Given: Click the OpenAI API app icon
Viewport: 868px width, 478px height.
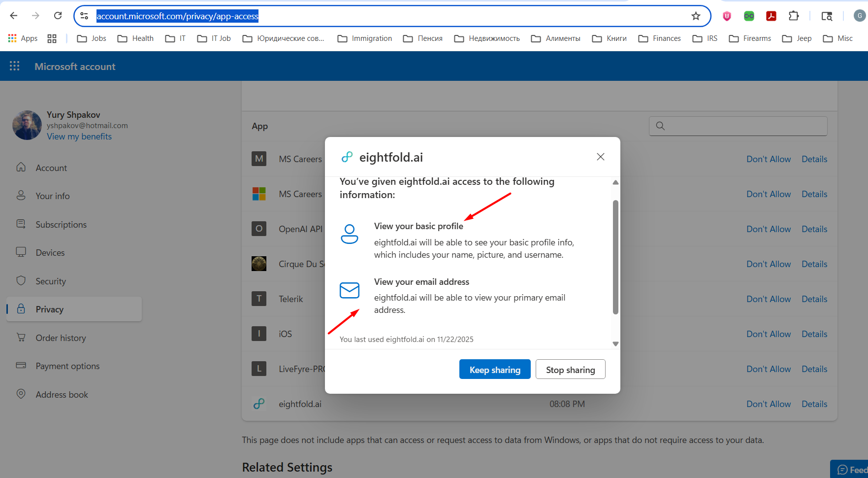Looking at the screenshot, I should click(259, 229).
